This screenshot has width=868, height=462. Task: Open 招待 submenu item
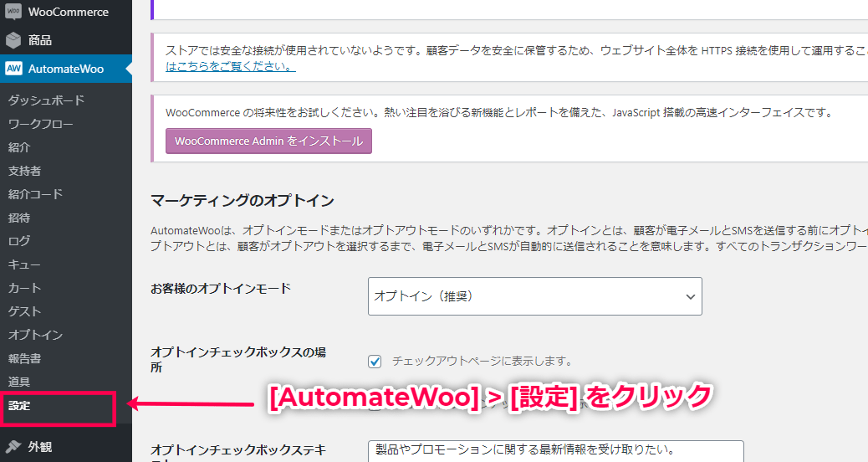(19, 218)
